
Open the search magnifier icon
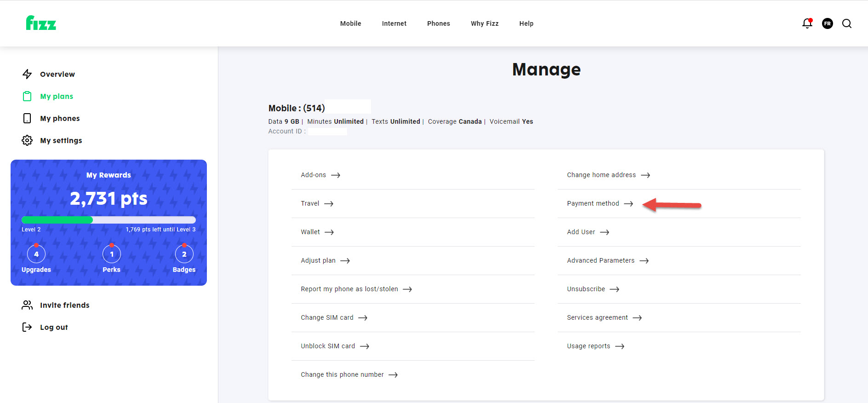point(847,23)
